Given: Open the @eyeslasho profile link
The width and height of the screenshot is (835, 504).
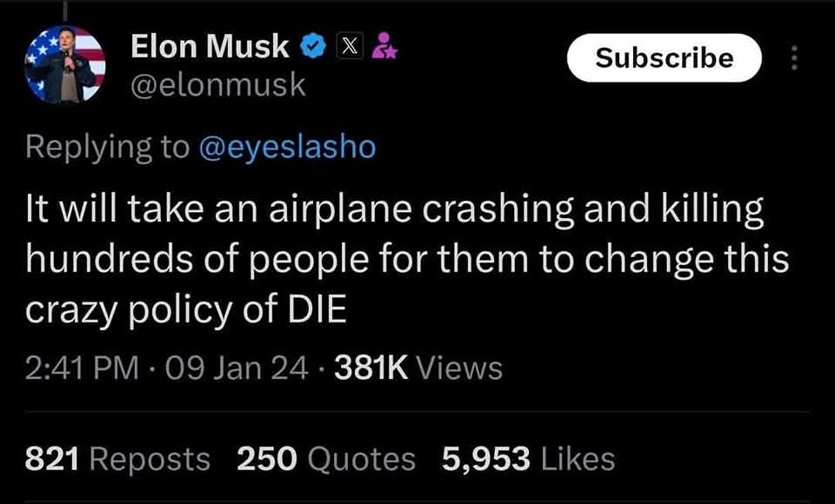Looking at the screenshot, I should click(x=288, y=147).
